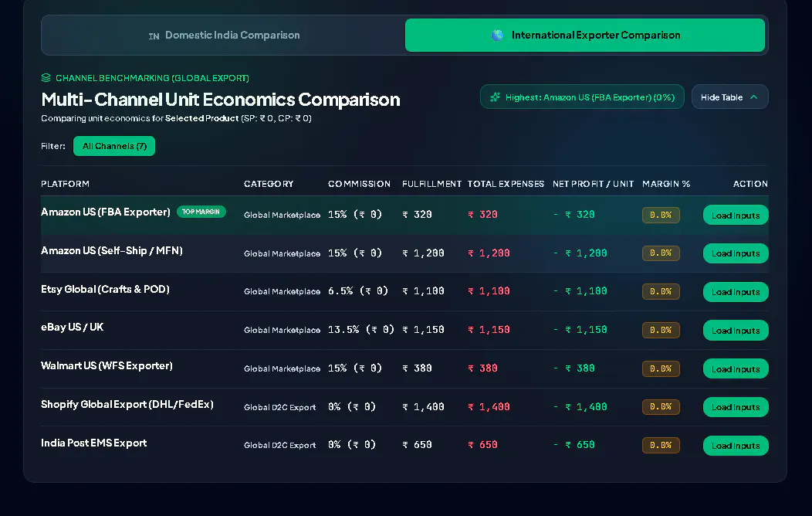Select the Shopify Global Export (DHL/FedEx) platform name

127,404
